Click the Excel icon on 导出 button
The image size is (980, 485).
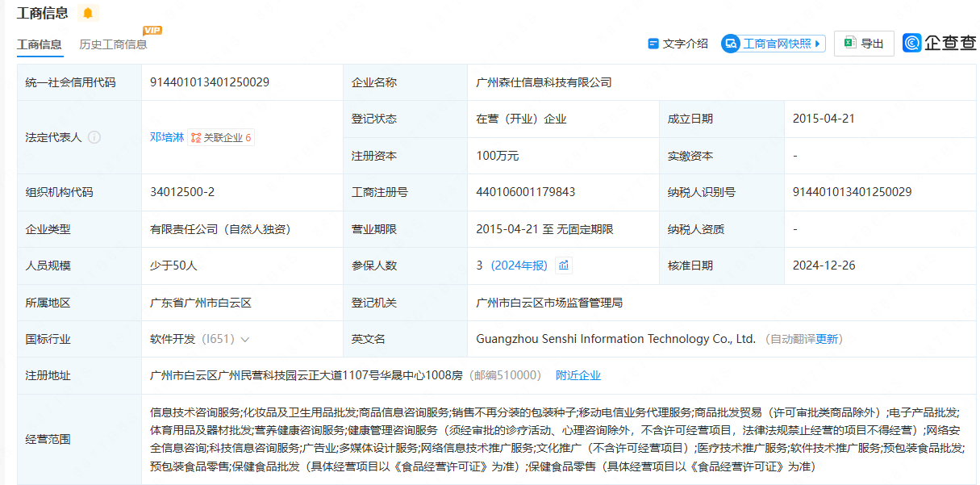(849, 44)
